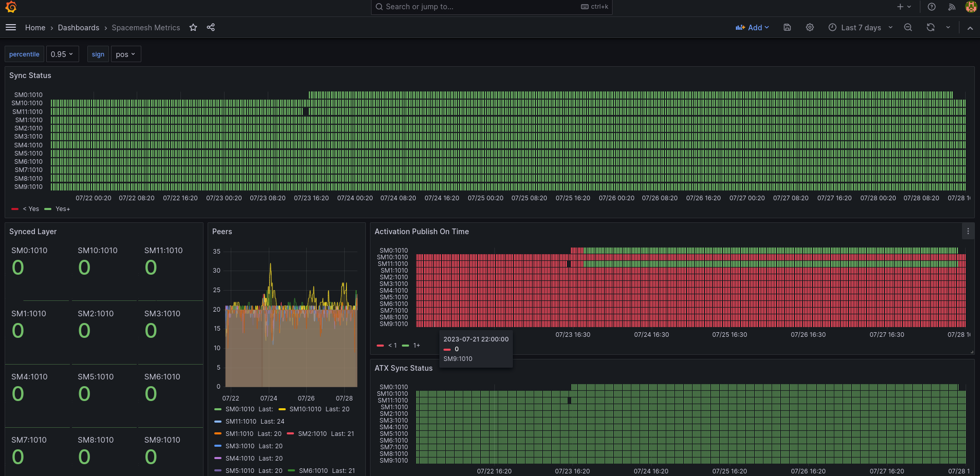Viewport: 980px width, 476px height.
Task: Click the Add panel button
Action: (x=752, y=27)
